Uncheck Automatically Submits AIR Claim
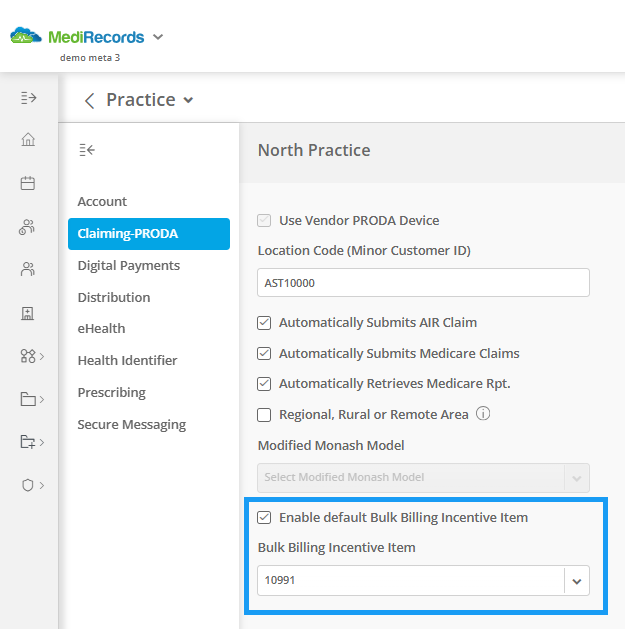 (x=264, y=323)
